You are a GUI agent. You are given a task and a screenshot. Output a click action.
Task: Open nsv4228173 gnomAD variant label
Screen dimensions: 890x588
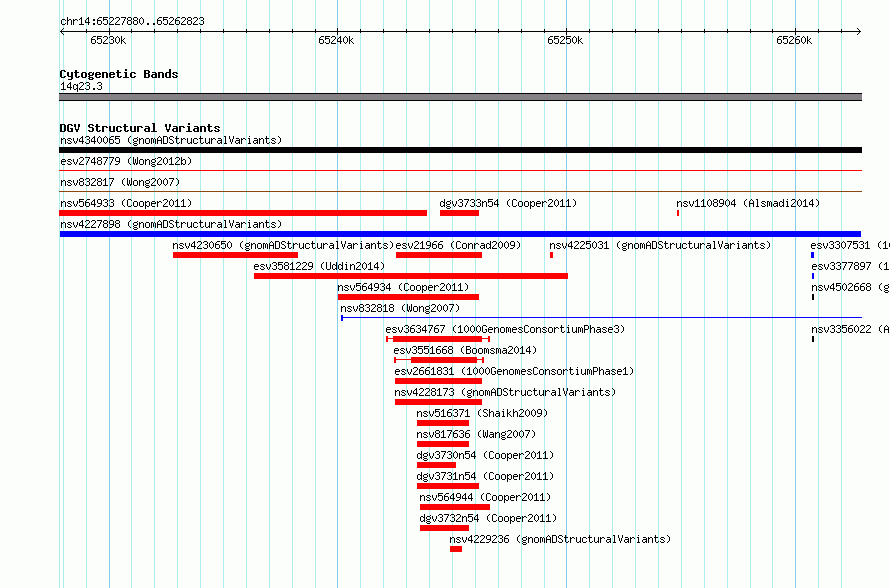[x=505, y=392]
